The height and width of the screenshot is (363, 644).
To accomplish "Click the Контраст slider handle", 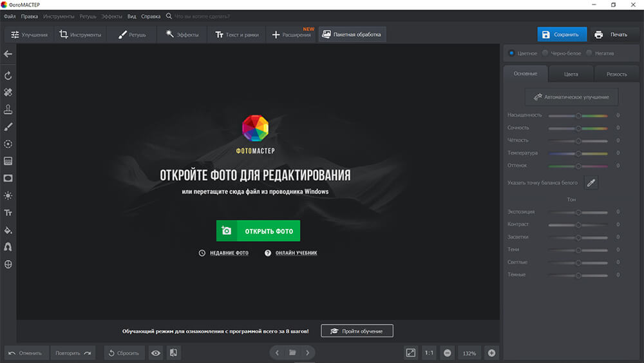I will [x=578, y=225].
